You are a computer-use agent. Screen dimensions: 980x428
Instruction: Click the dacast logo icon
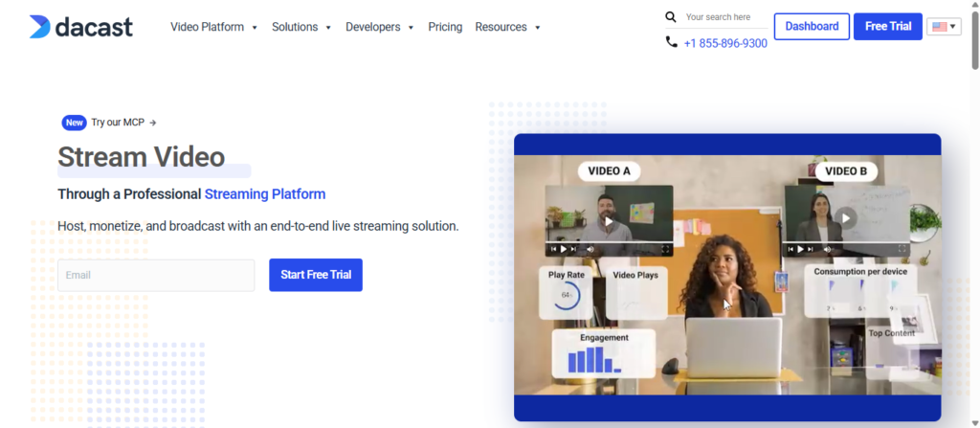pyautogui.click(x=40, y=27)
